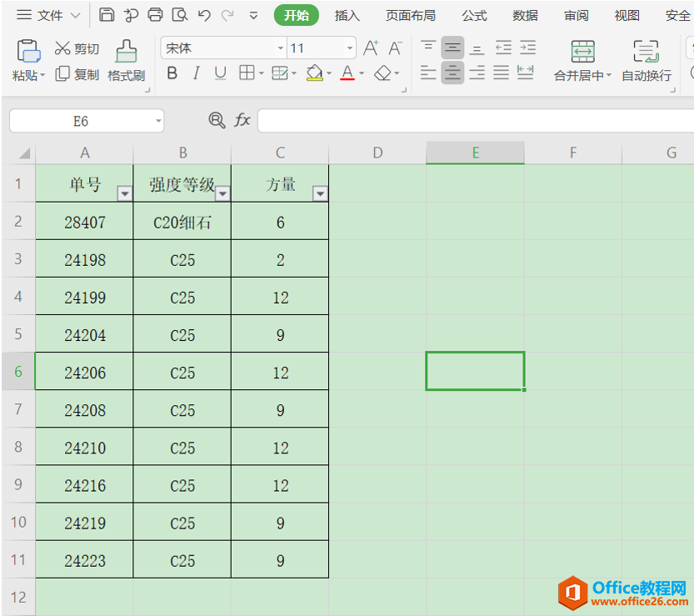Click the 文件 menu button
Image resolution: width=694 pixels, height=616 pixels.
click(x=48, y=16)
